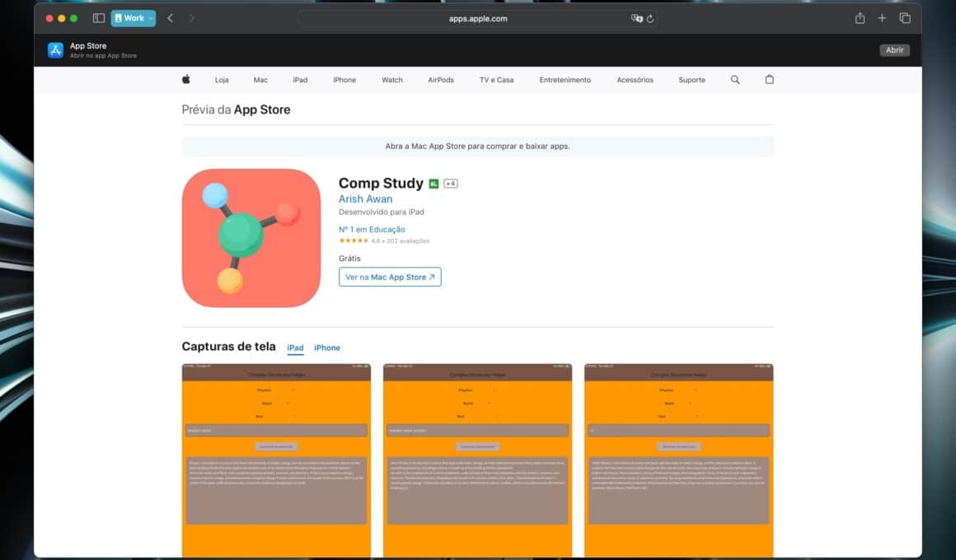Click the Abrir button
Viewport: 956px width, 560px height.
894,50
